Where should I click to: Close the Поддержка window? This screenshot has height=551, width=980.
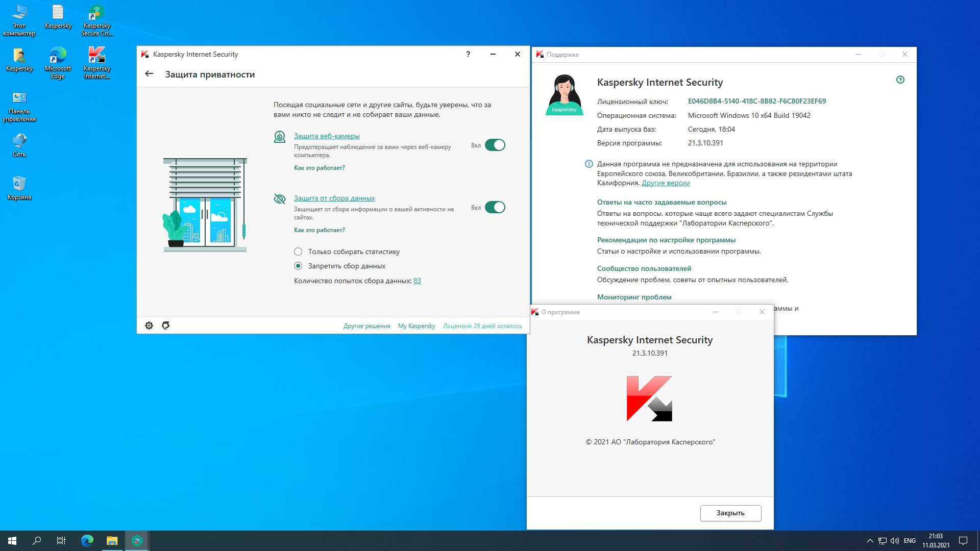(x=905, y=55)
